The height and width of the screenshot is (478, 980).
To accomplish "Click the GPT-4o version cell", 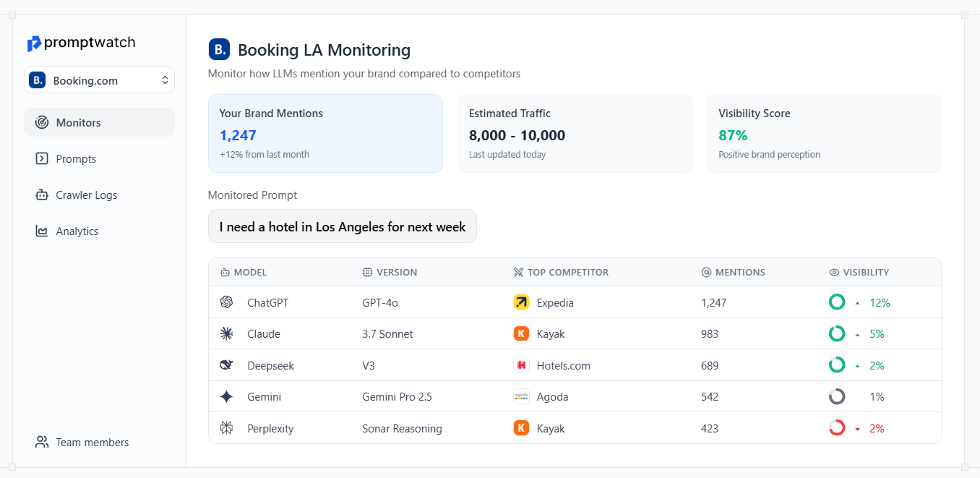I will coord(380,302).
